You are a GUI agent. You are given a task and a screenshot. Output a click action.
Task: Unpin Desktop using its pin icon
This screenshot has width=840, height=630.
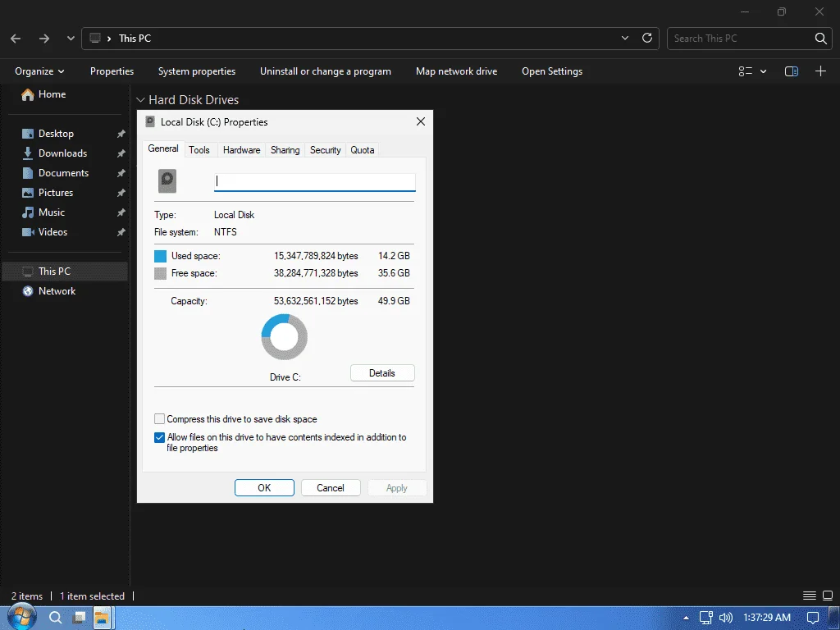(121, 134)
